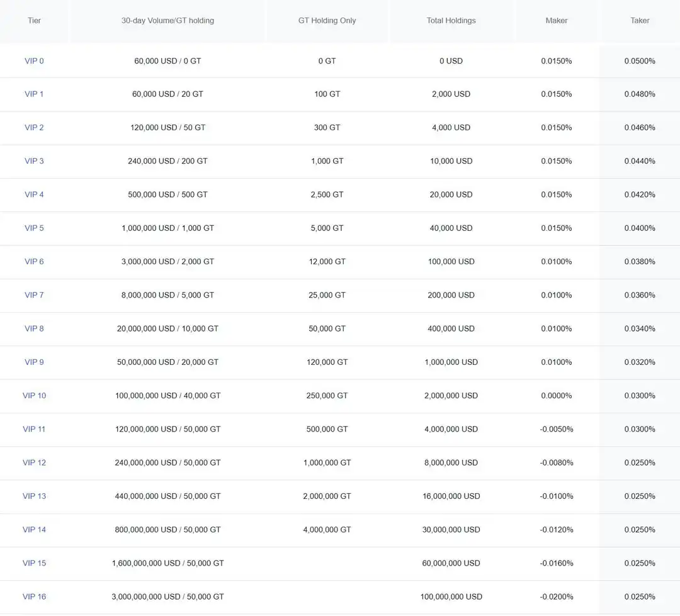
Task: Click the 30-day Volume/GT holding header
Action: coord(167,21)
